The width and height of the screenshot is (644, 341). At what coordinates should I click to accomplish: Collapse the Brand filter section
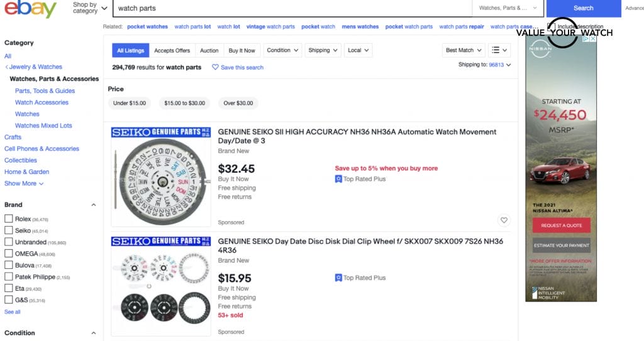pyautogui.click(x=94, y=205)
